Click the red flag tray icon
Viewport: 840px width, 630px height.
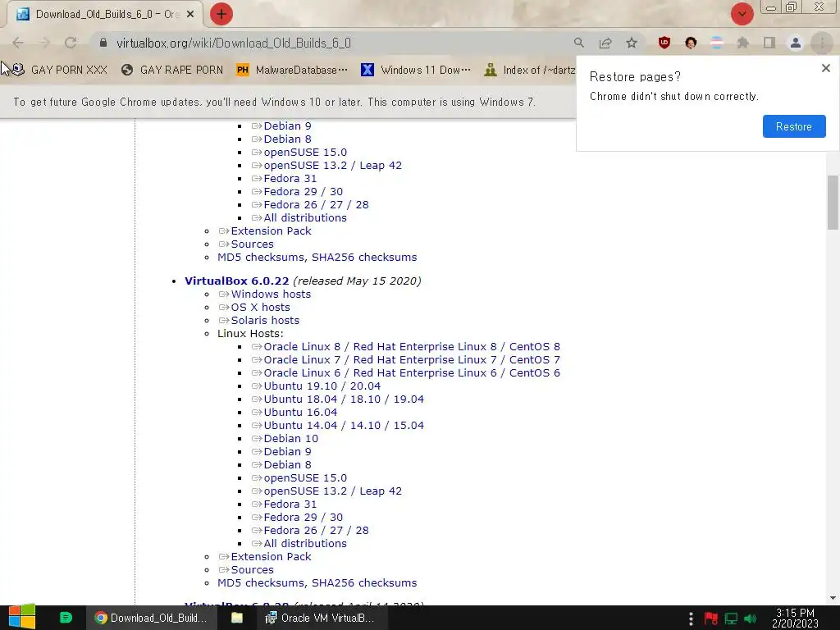pos(711,619)
